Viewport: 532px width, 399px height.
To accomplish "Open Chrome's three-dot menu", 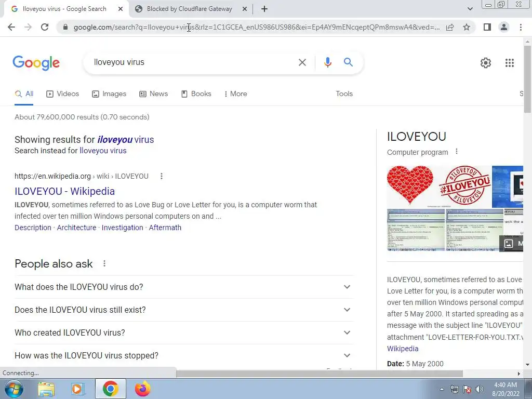I will click(x=521, y=27).
